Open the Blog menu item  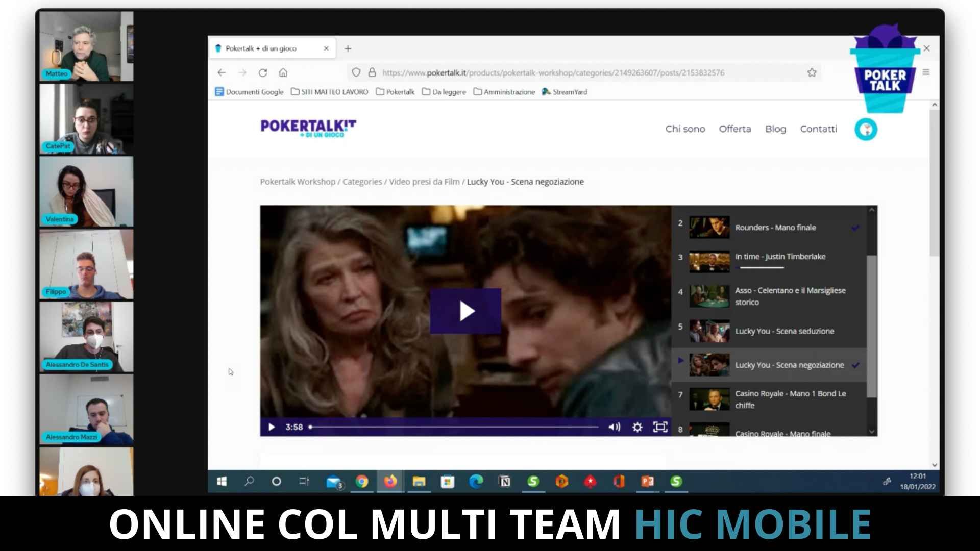(x=775, y=129)
